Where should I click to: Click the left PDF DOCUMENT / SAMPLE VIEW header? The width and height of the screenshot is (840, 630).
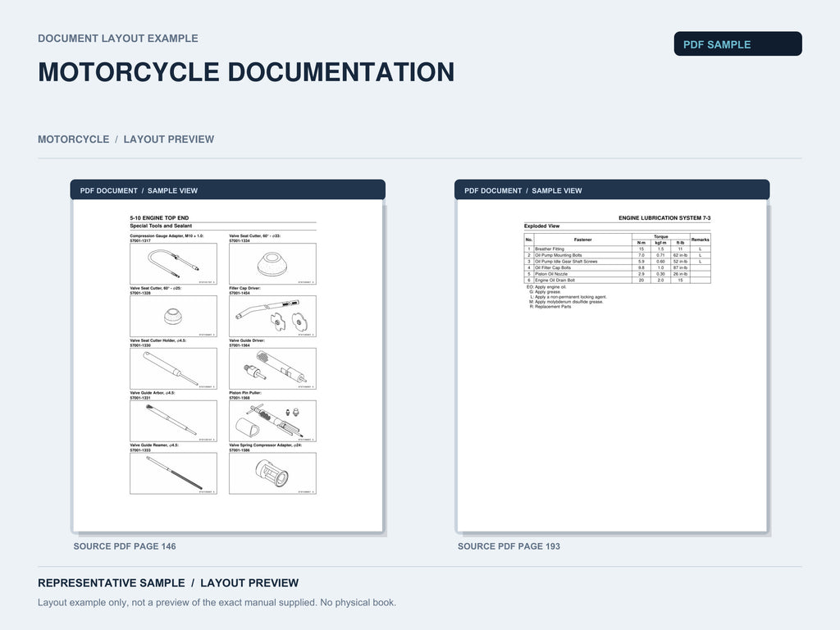tap(228, 189)
